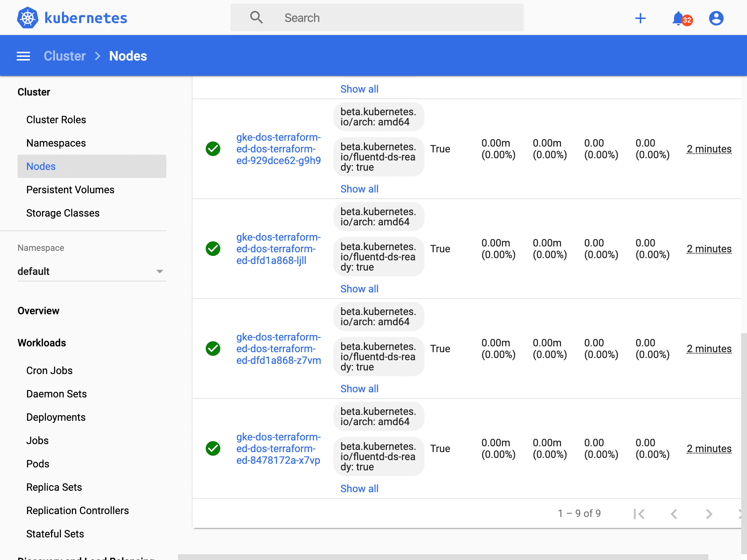Open node gke-dos-terraformed-8478172a-x7vp

click(x=279, y=448)
